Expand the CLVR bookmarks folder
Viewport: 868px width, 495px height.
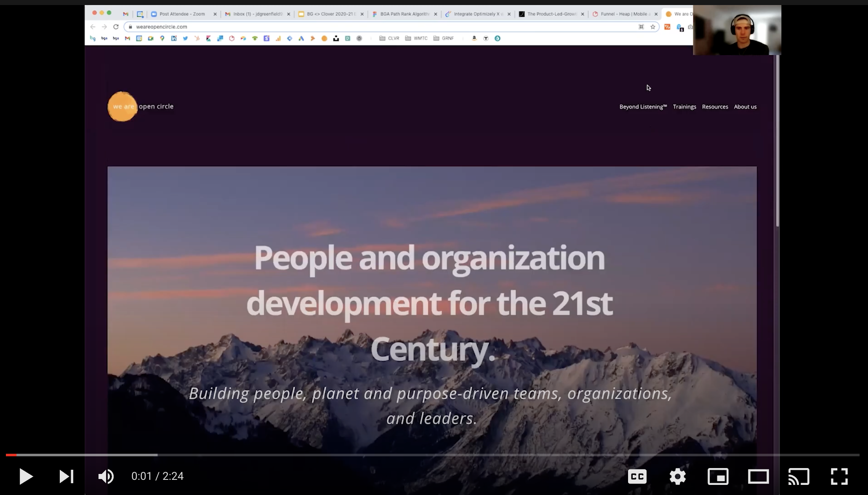pos(389,38)
